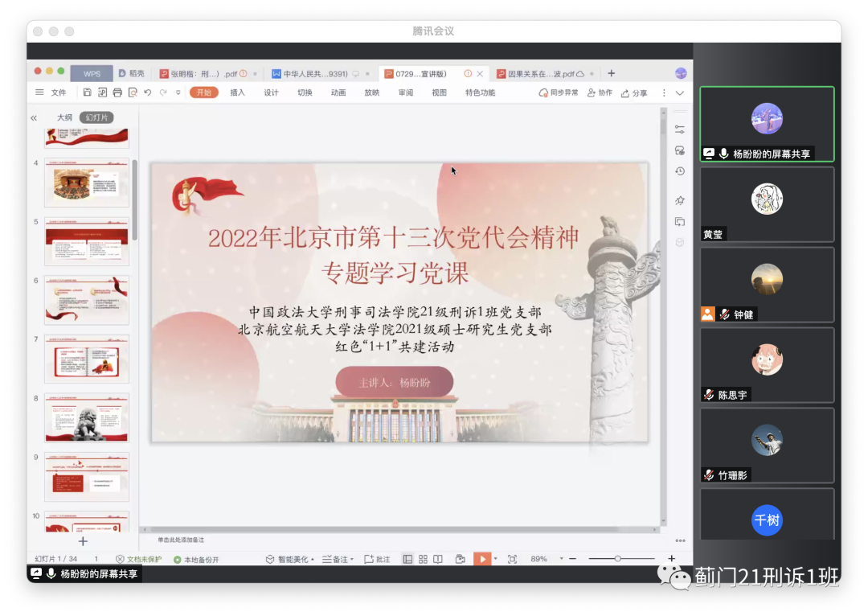The width and height of the screenshot is (868, 616).
Task: Select the 动画 ribbon tab
Action: [338, 92]
